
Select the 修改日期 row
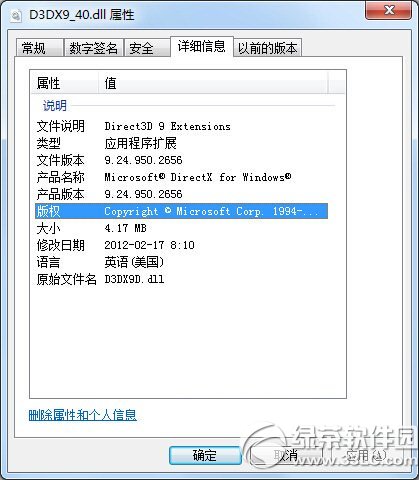181,245
